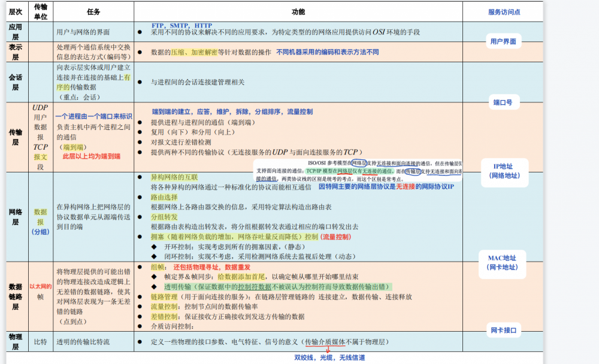599x364 pixels.
Task: Click the '数据链路层' row label
Action: [x=16, y=296]
